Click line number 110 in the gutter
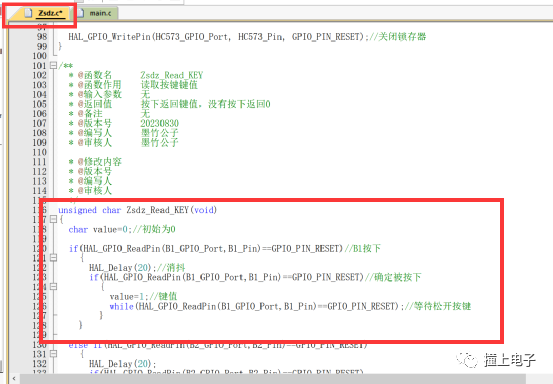 40,152
